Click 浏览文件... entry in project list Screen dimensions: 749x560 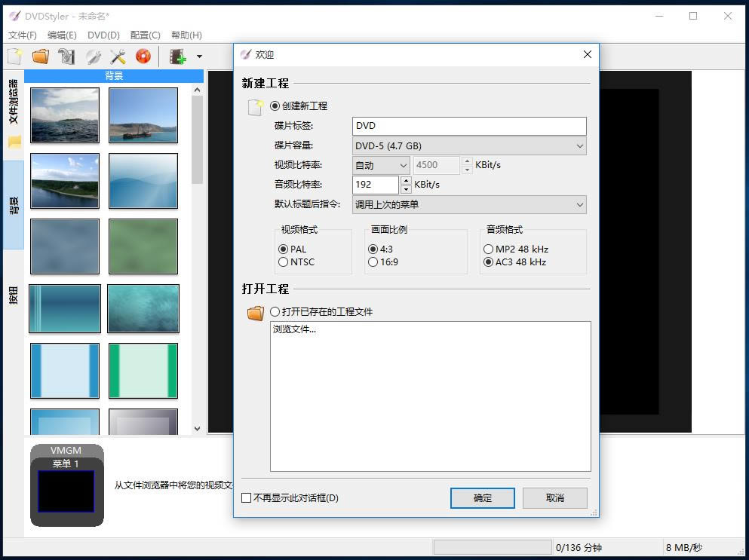294,329
